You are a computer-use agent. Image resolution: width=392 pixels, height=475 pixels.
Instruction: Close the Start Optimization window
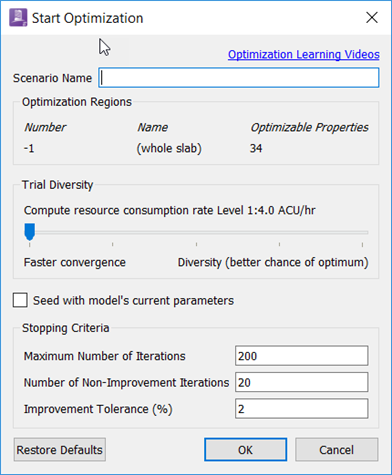pos(372,17)
